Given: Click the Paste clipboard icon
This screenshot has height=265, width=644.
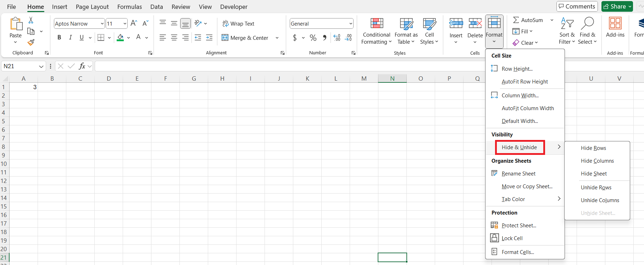Looking at the screenshot, I should point(16,24).
